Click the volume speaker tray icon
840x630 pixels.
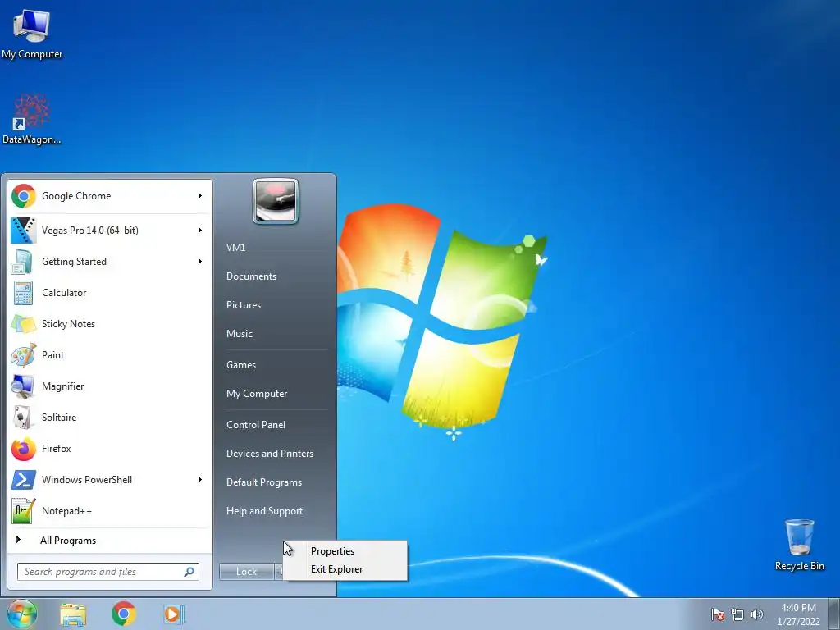click(756, 614)
